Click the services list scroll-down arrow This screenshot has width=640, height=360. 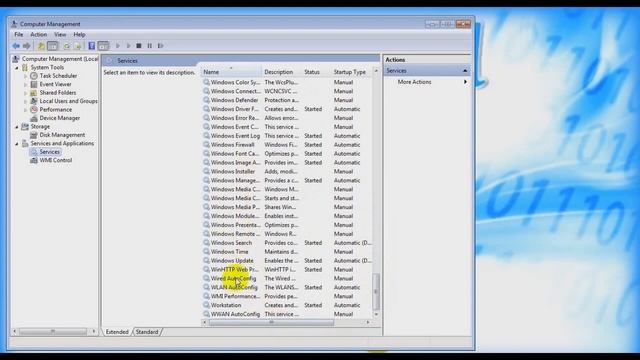pos(376,314)
